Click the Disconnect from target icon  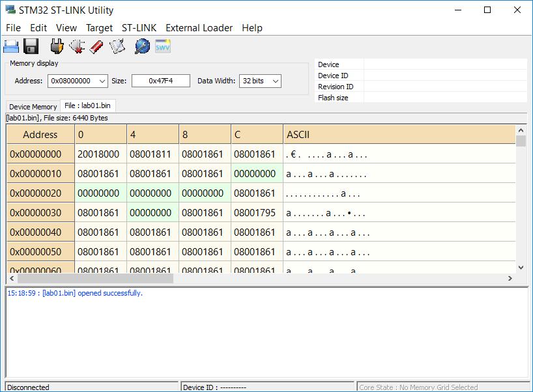click(77, 46)
